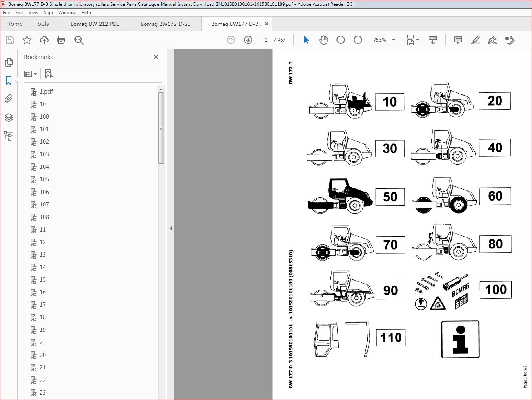Click the bookmarks scrollbar up arrow

coord(161,89)
